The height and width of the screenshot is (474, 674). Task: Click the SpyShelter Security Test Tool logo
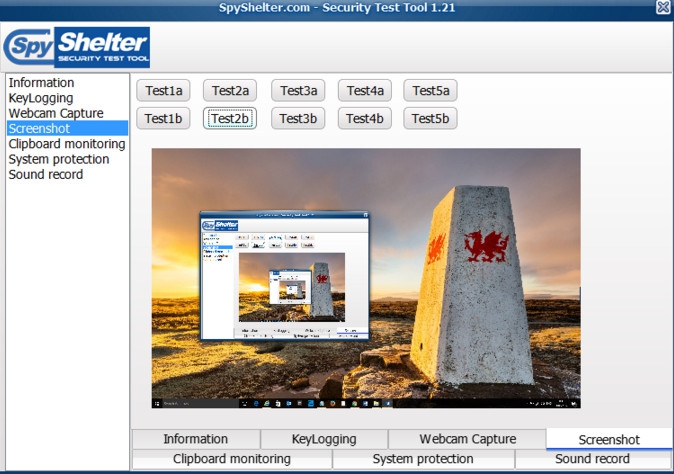point(77,47)
